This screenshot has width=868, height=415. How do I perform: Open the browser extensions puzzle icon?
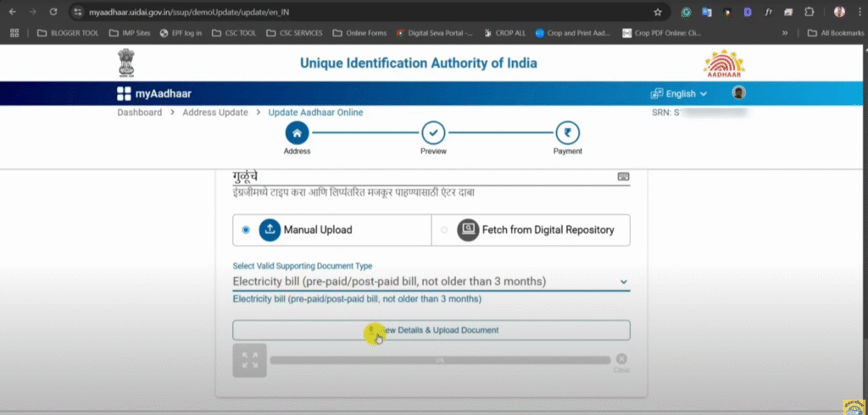[x=810, y=12]
